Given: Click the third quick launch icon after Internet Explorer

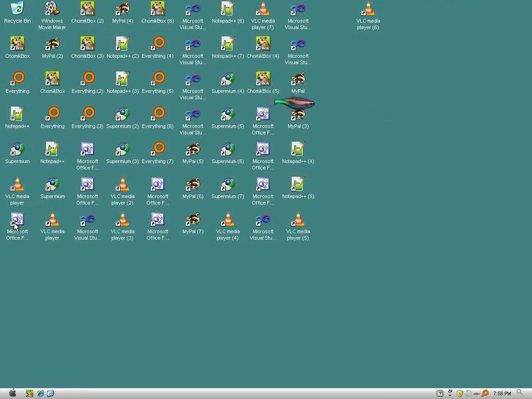Looking at the screenshot, I should pos(50,393).
